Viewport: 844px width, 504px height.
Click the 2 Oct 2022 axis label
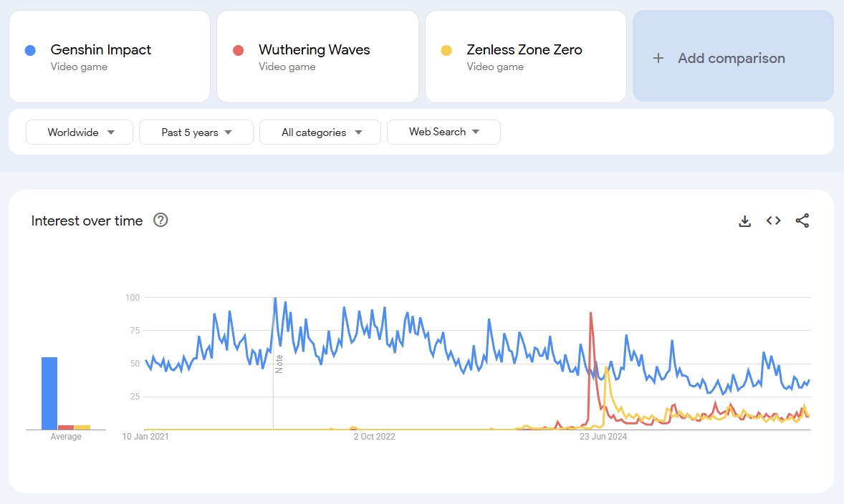pos(374,437)
